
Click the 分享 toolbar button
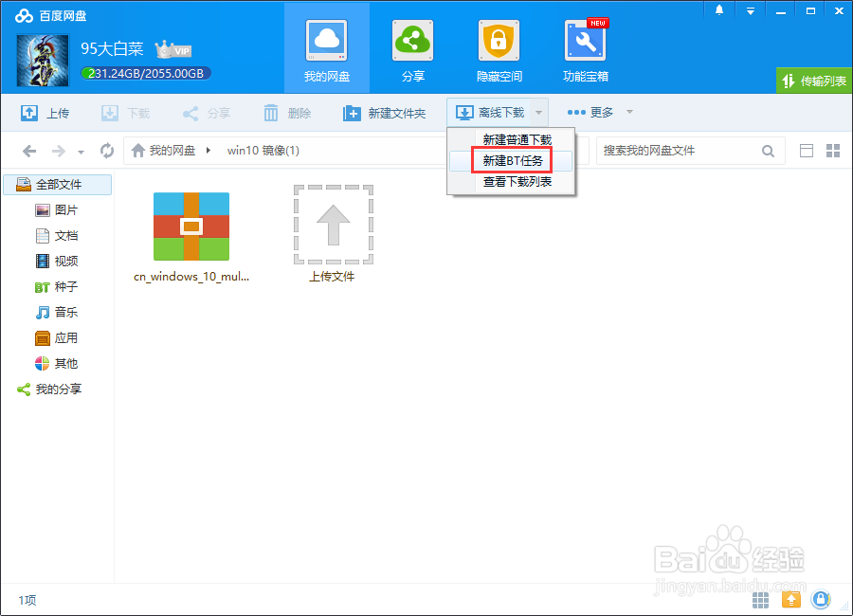(207, 113)
